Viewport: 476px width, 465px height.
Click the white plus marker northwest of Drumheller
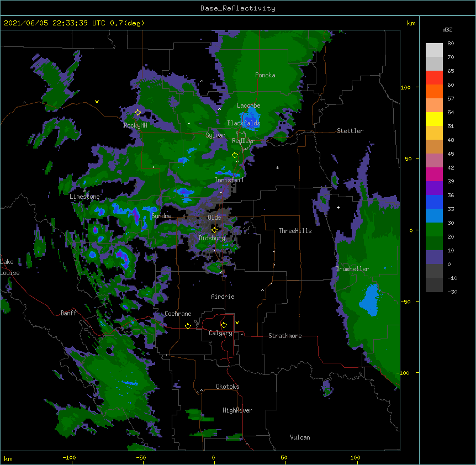click(338, 207)
